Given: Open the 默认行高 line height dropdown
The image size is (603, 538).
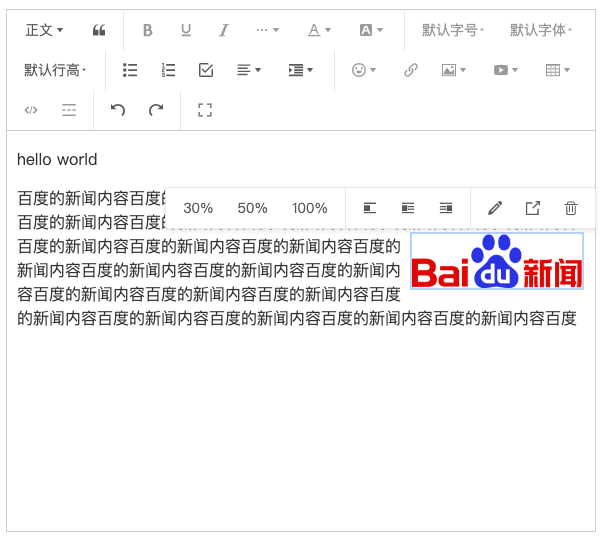Looking at the screenshot, I should 55,70.
